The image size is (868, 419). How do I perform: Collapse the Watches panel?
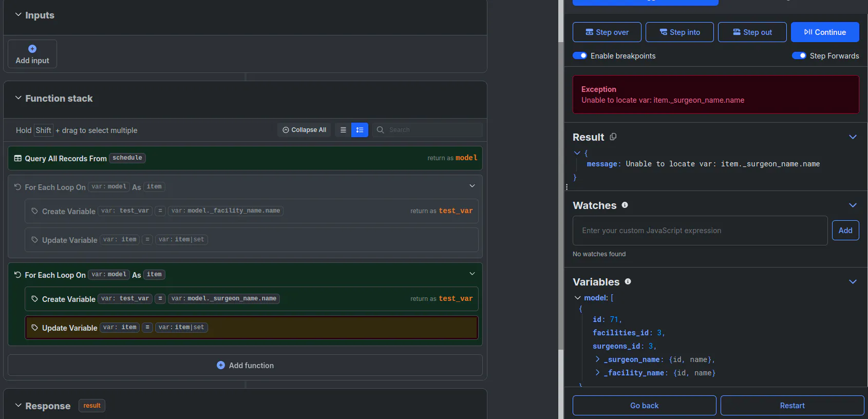853,205
